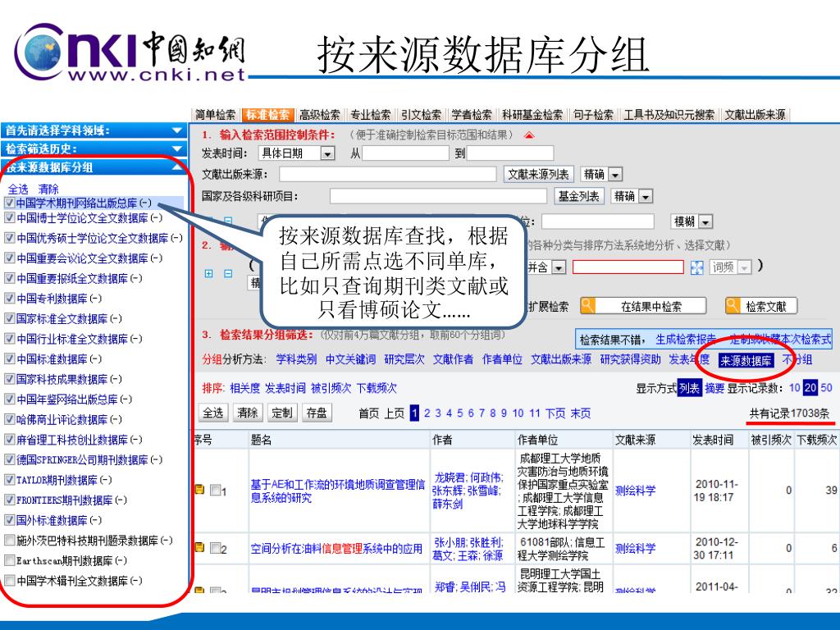Viewport: 840px width, 630px height.
Task: Go to 下页 of results
Action: point(555,413)
